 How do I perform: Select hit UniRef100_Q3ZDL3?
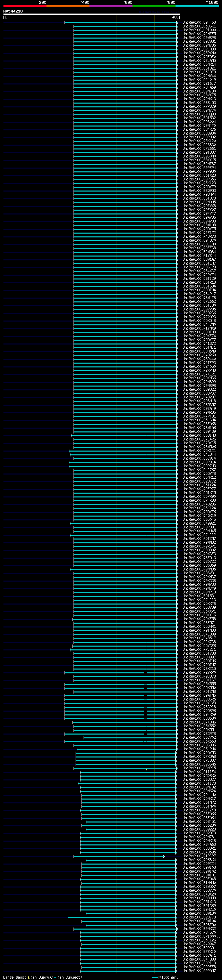point(199,558)
